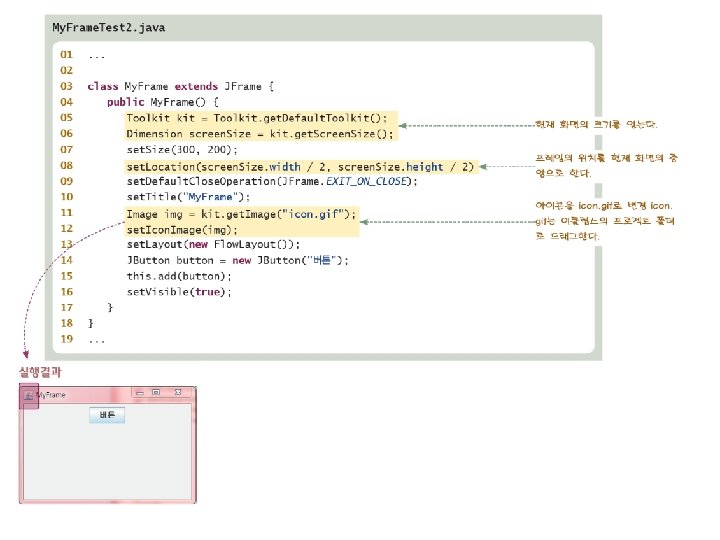This screenshot has height=540, width=720.
Task: Click the code line 'public MyFrame() {'
Action: (163, 102)
